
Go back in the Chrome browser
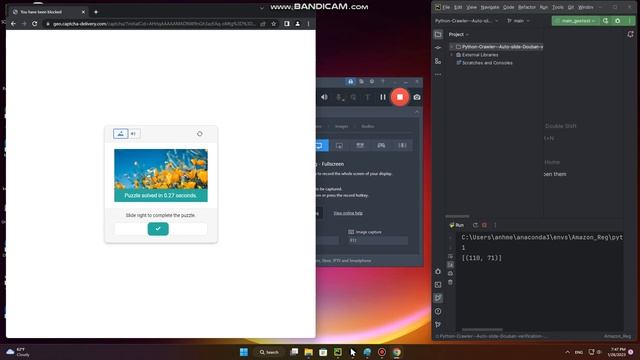(x=13, y=24)
